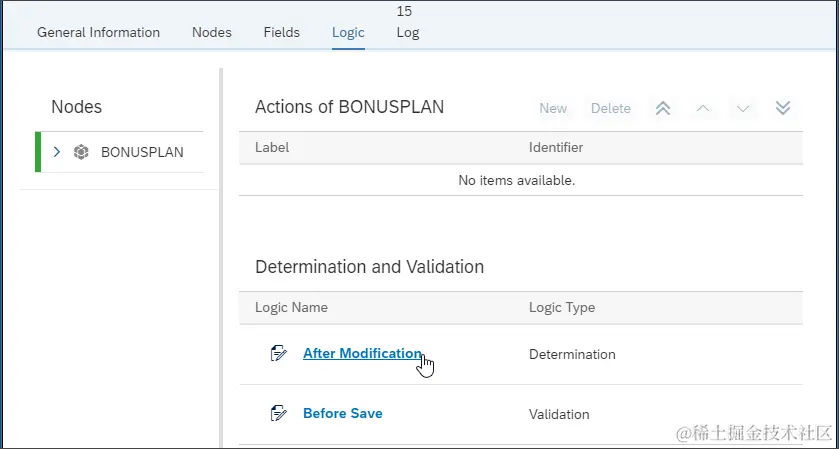Open the Before Save validation link

click(x=342, y=413)
